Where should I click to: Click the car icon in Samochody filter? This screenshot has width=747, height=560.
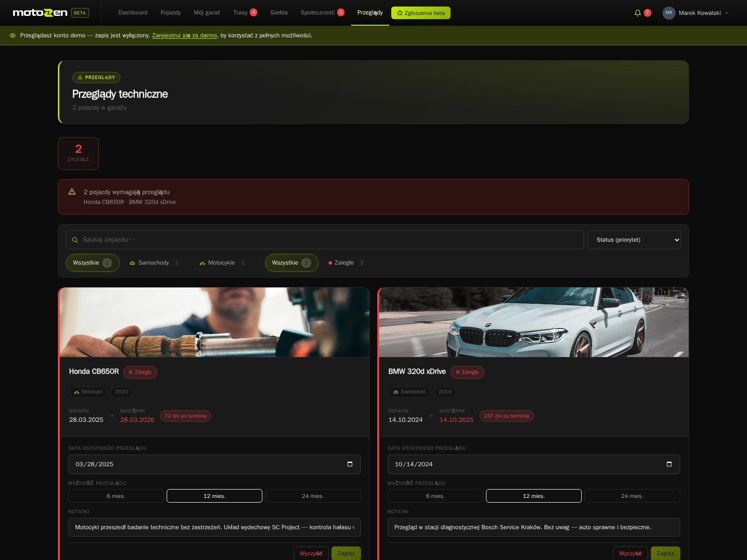coord(132,263)
